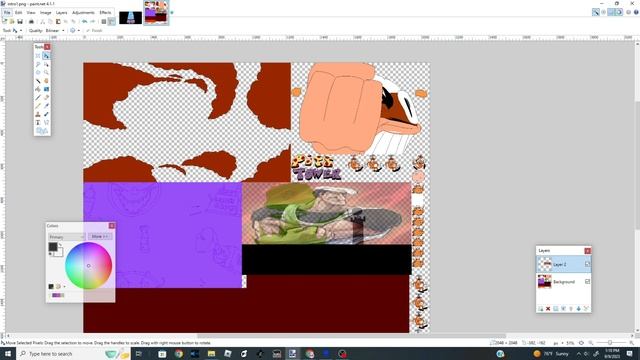Select the Magic Wand tool
The height and width of the screenshot is (360, 640).
[x=38, y=81]
